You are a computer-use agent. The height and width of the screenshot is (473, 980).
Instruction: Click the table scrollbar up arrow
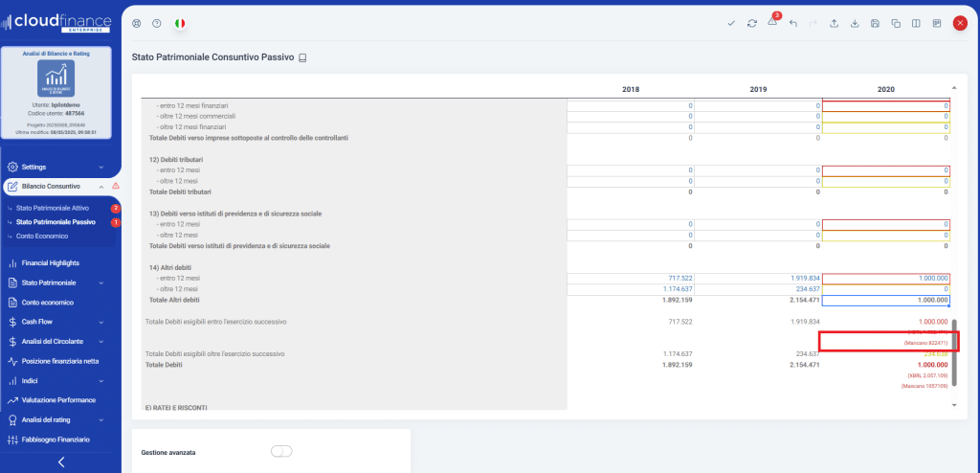pos(954,87)
